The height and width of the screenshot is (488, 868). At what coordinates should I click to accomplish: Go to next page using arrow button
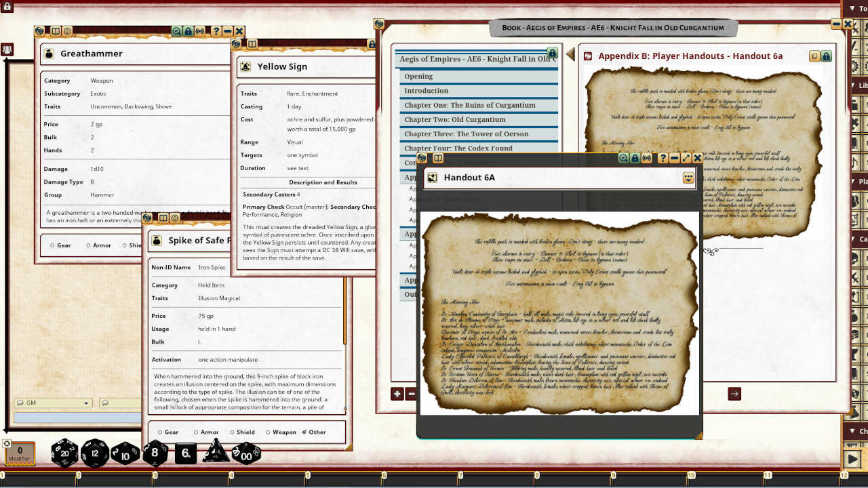click(x=734, y=394)
